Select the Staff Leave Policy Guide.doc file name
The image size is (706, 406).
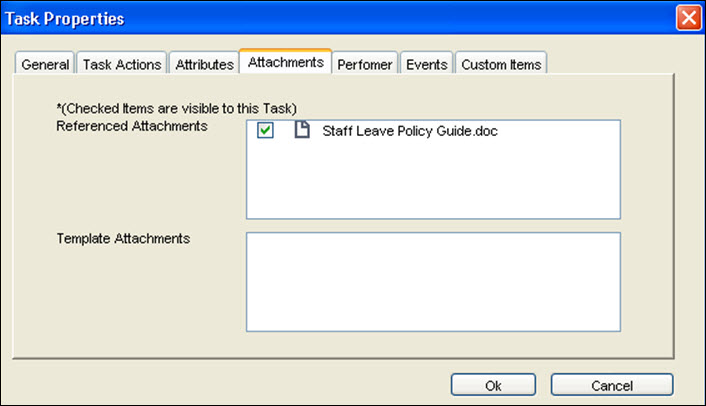point(410,131)
